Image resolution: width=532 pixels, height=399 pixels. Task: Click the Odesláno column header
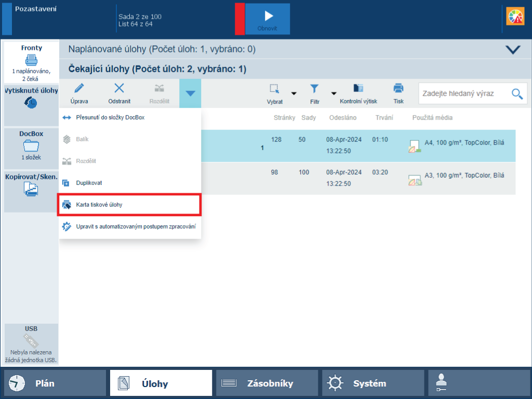[343, 118]
